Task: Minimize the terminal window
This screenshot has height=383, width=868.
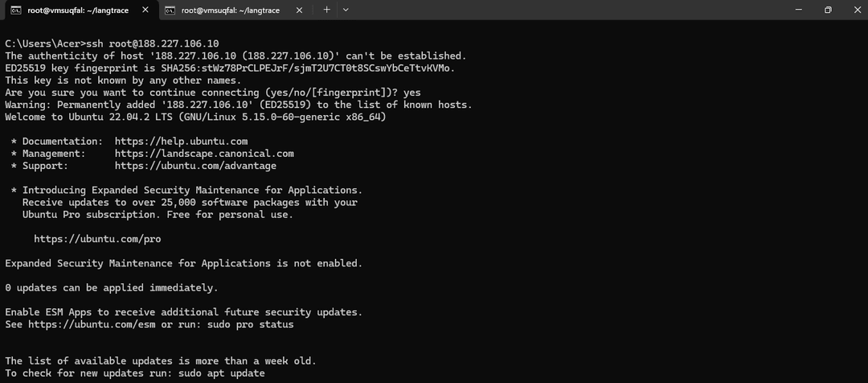Action: (791, 10)
